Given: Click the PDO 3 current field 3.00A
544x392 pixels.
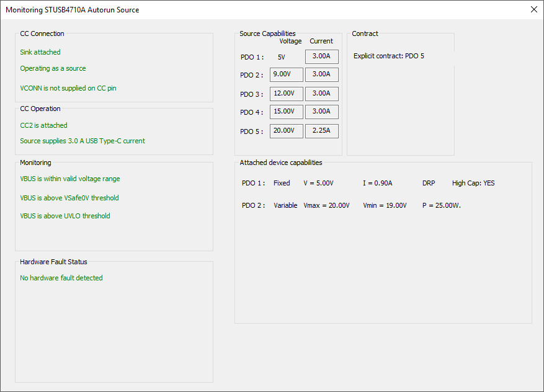Looking at the screenshot, I should coord(321,94).
